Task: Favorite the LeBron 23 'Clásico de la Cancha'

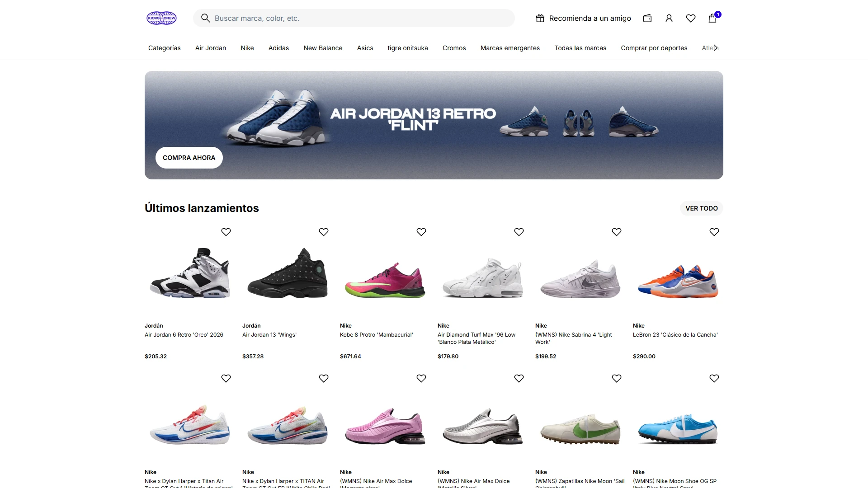Action: coord(714,232)
